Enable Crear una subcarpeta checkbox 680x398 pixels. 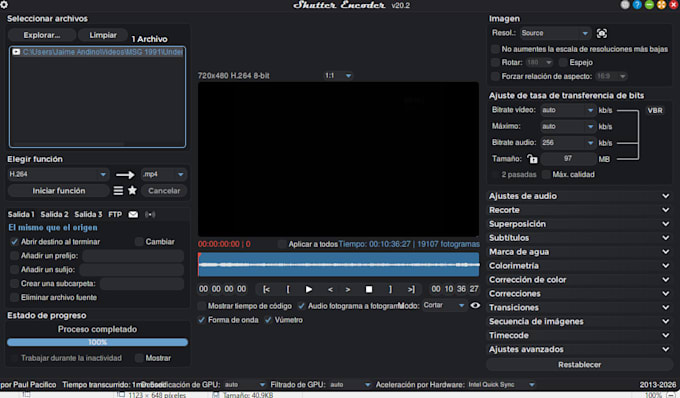[x=14, y=284]
